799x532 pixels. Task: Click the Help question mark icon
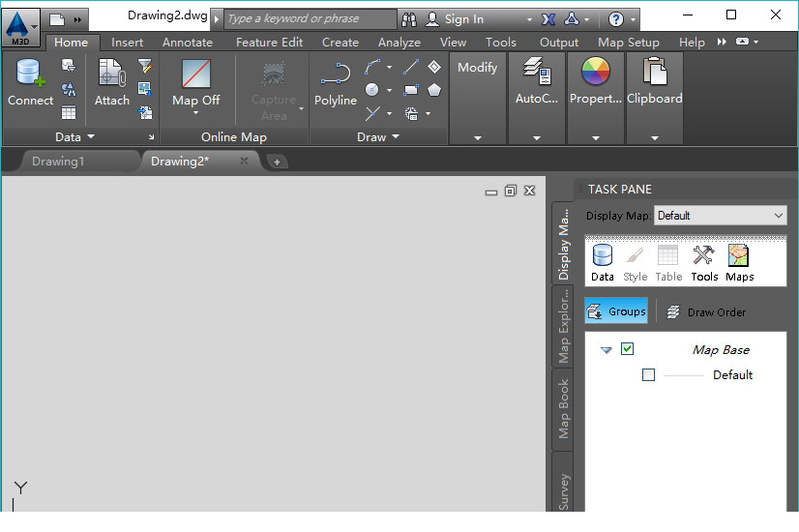[x=615, y=19]
